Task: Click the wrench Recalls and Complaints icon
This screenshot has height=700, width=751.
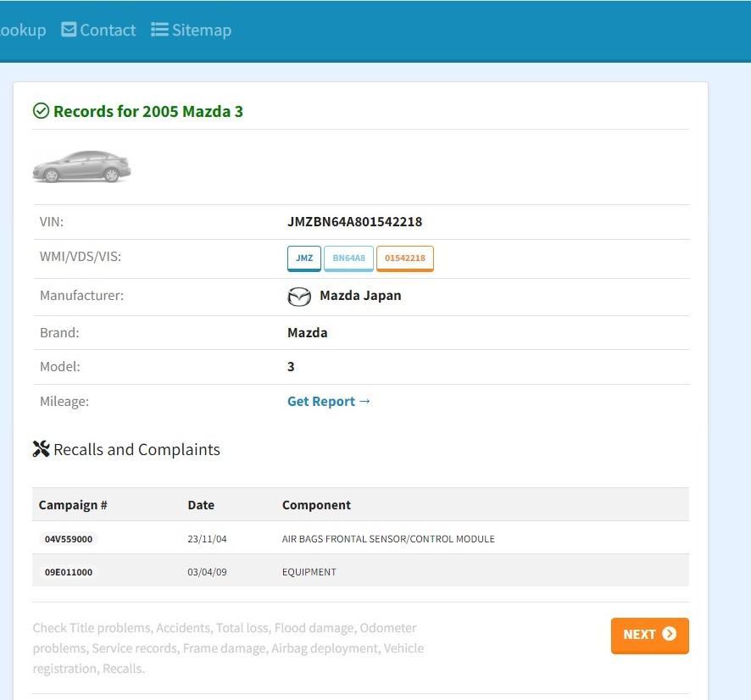Action: tap(42, 449)
